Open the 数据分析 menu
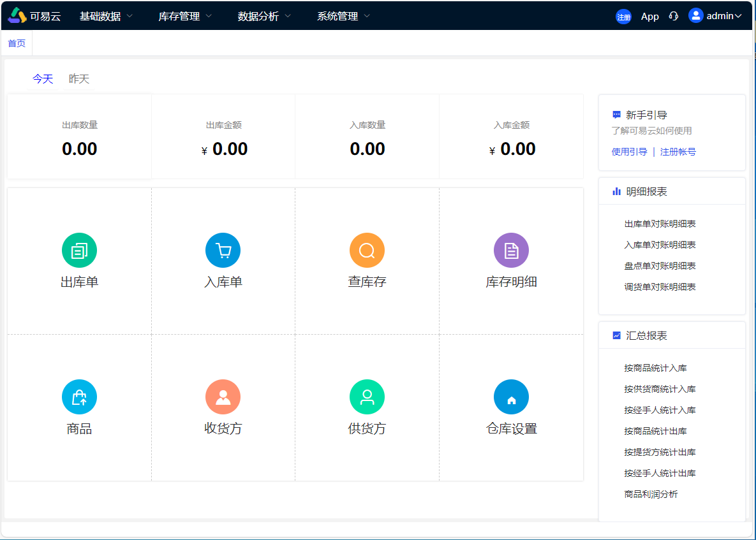756x540 pixels. [x=258, y=16]
